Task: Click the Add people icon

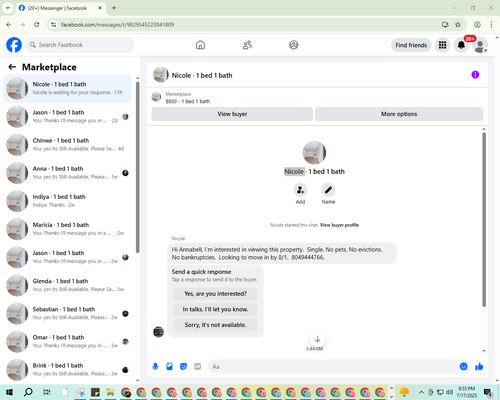Action: click(x=300, y=190)
